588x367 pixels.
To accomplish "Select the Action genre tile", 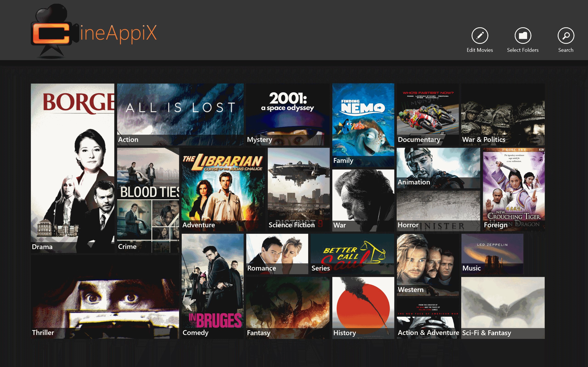I will pyautogui.click(x=180, y=114).
